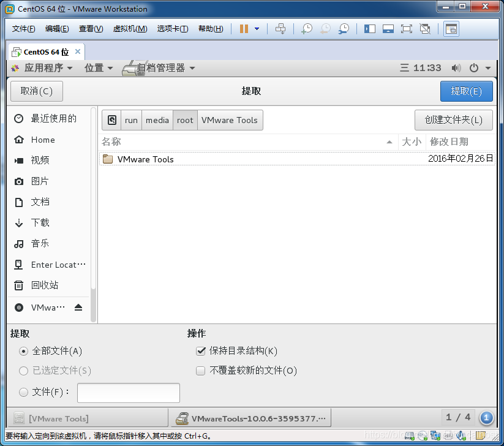Go to the VMware Tools path segment
Viewport: 504px width, 446px height.
pos(230,120)
